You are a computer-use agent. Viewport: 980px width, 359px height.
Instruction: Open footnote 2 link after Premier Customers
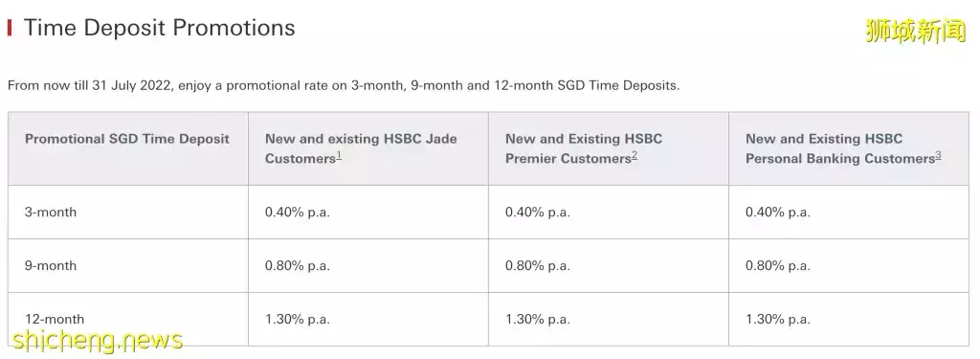[635, 156]
